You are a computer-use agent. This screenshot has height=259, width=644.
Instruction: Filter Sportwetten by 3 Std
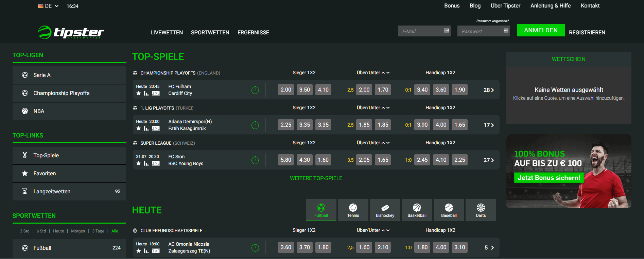(24, 231)
